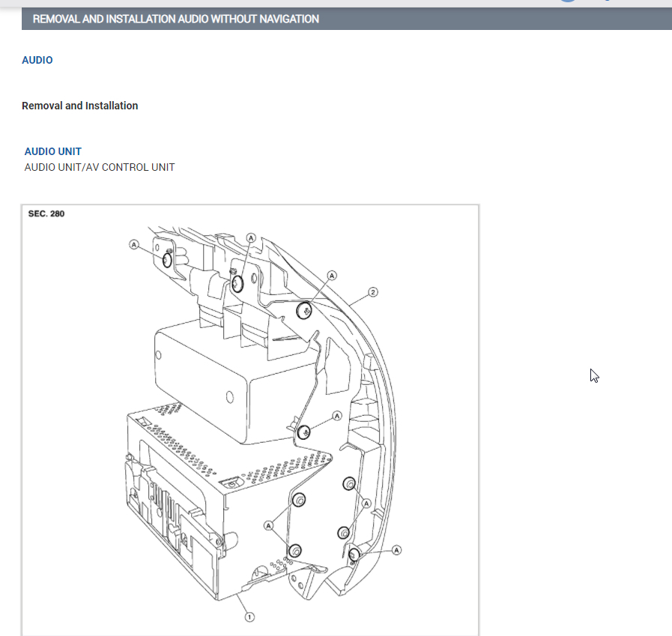Click callout number 1 in diagram
This screenshot has width=672, height=636.
[249, 617]
